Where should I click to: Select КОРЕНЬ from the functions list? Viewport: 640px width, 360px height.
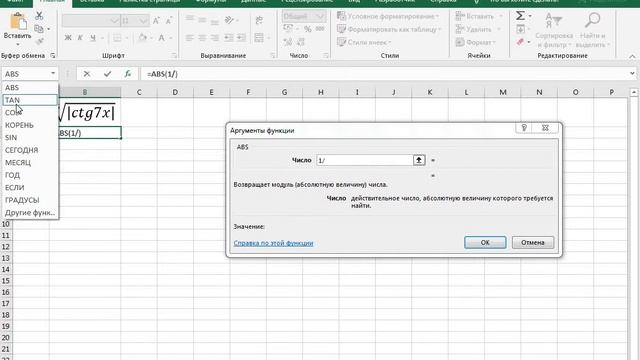tap(30, 125)
